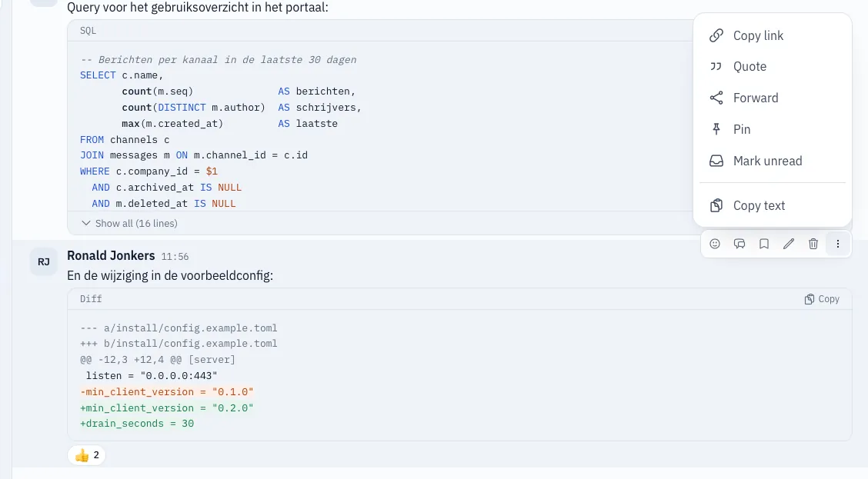Delete the message using the trash icon
Screen dimensions: 868x479
pos(813,244)
